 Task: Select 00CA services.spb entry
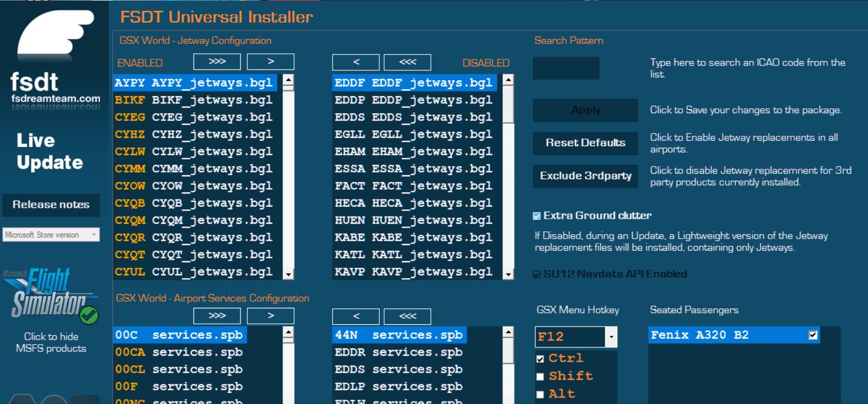180,352
